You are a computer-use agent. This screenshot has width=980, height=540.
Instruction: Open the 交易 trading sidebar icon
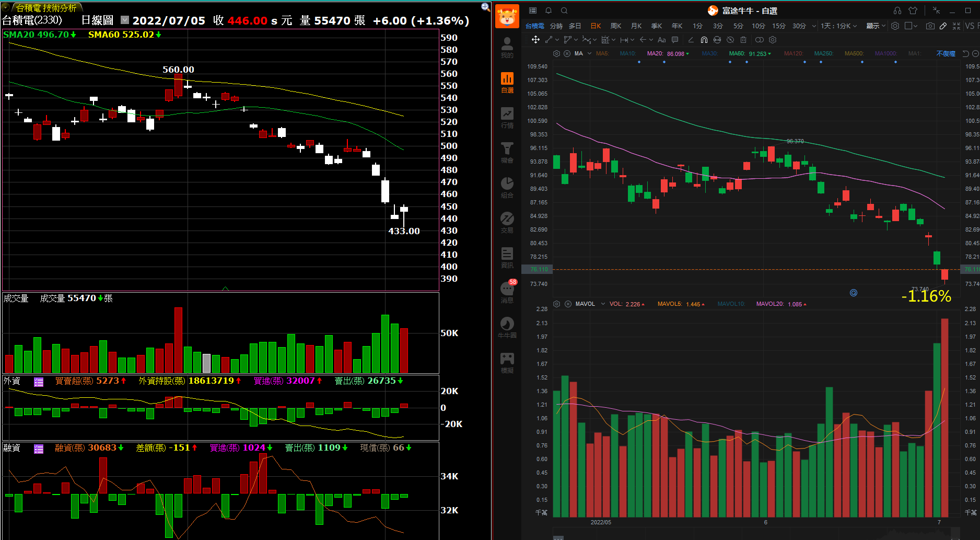coord(507,223)
